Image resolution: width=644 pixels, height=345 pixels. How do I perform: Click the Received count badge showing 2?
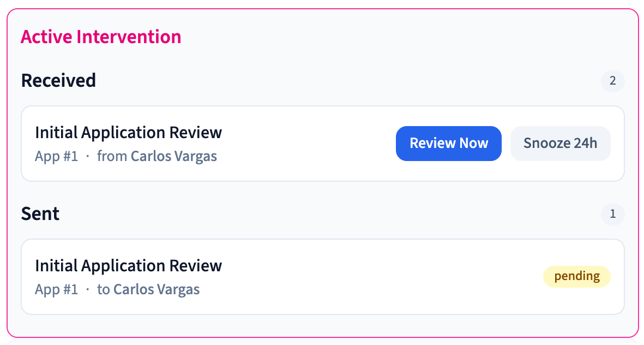[x=612, y=81]
